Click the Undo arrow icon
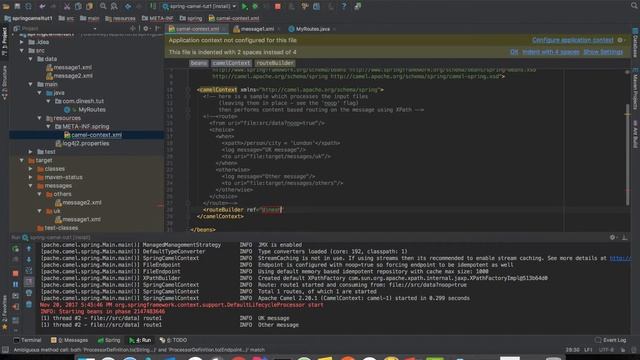 pos(42,6)
